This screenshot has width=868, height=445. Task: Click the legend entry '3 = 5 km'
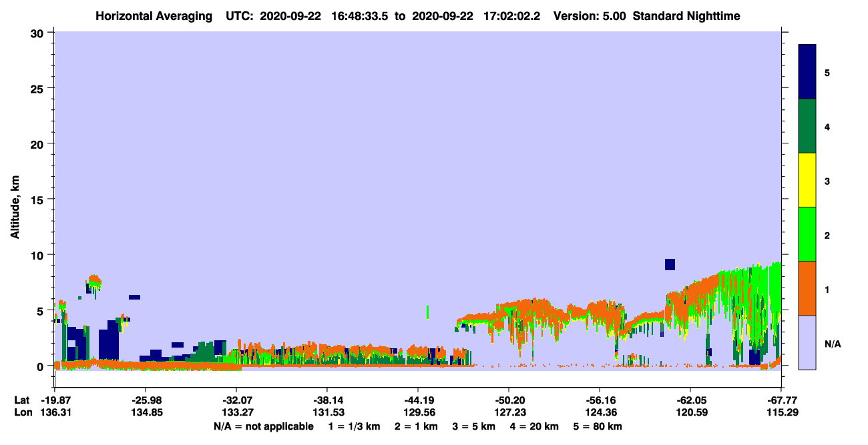click(473, 426)
